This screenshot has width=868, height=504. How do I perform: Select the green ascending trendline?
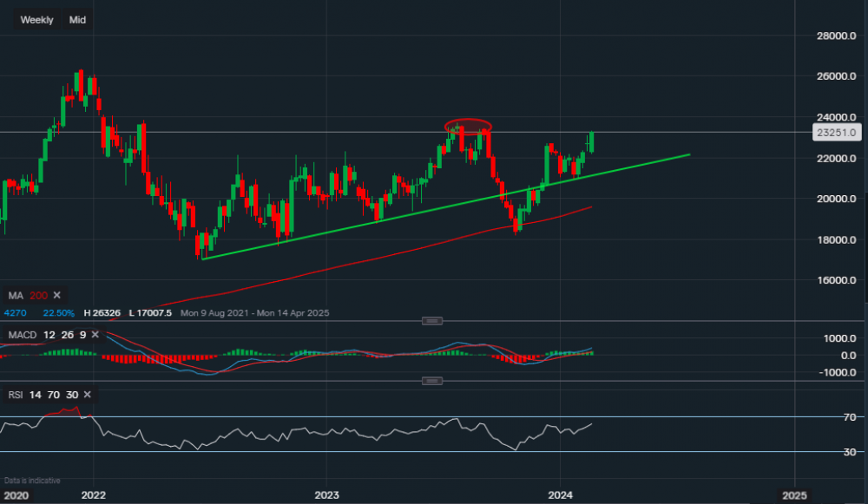click(x=434, y=206)
